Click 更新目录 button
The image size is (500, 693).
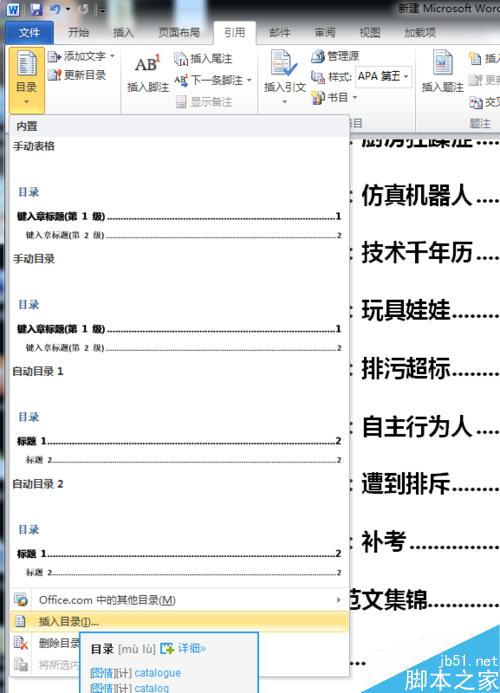pyautogui.click(x=77, y=75)
